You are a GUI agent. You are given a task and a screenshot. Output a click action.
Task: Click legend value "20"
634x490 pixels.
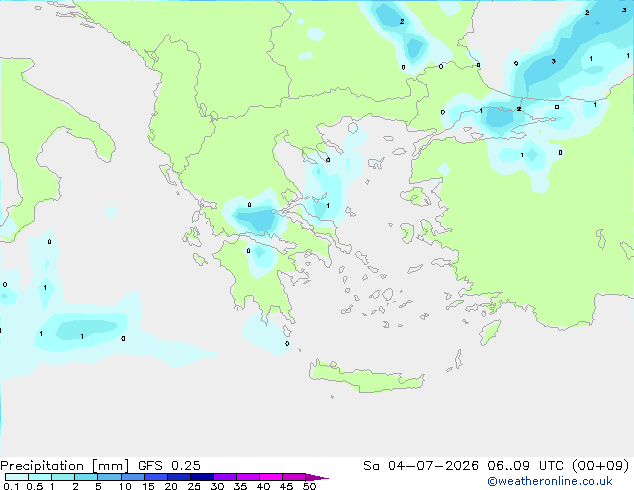[171, 486]
